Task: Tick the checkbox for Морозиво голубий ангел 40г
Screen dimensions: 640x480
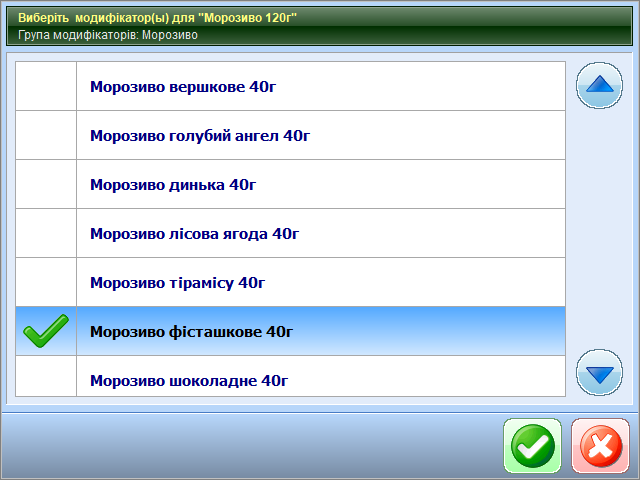Action: pos(46,135)
